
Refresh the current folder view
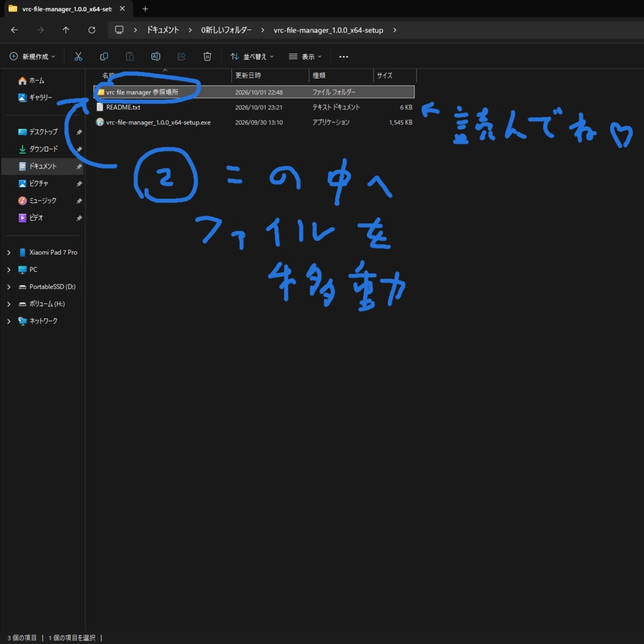coord(92,30)
